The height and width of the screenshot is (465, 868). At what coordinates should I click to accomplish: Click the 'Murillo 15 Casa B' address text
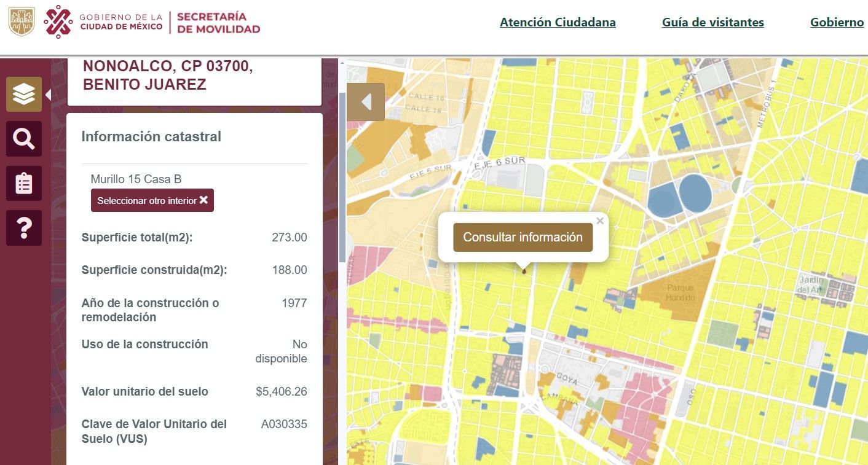(136, 179)
